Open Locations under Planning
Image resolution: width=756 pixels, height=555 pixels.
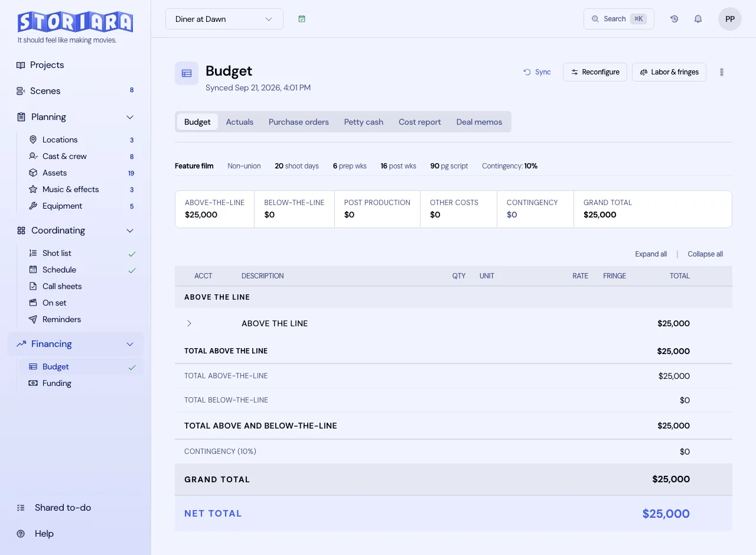point(82,139)
